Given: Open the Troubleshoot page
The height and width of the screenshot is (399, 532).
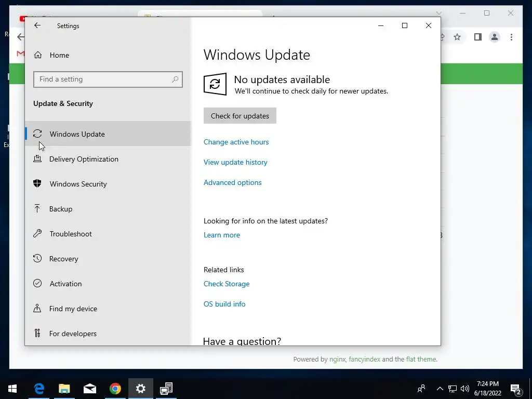Looking at the screenshot, I should [108, 234].
